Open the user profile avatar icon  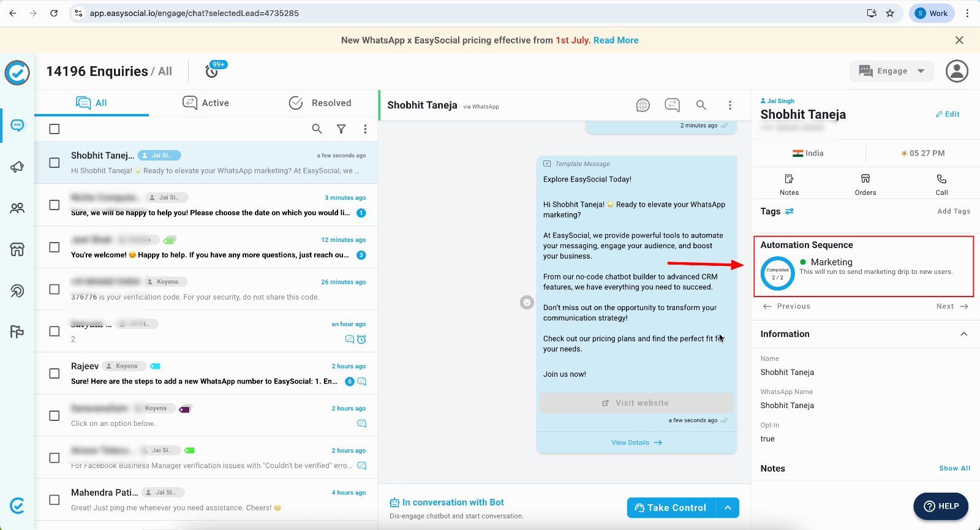(x=957, y=71)
